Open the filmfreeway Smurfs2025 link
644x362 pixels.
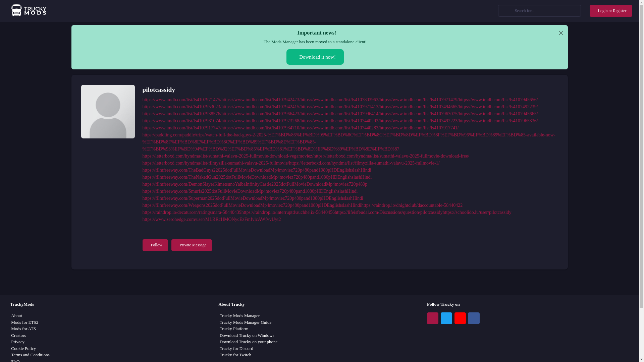250,191
